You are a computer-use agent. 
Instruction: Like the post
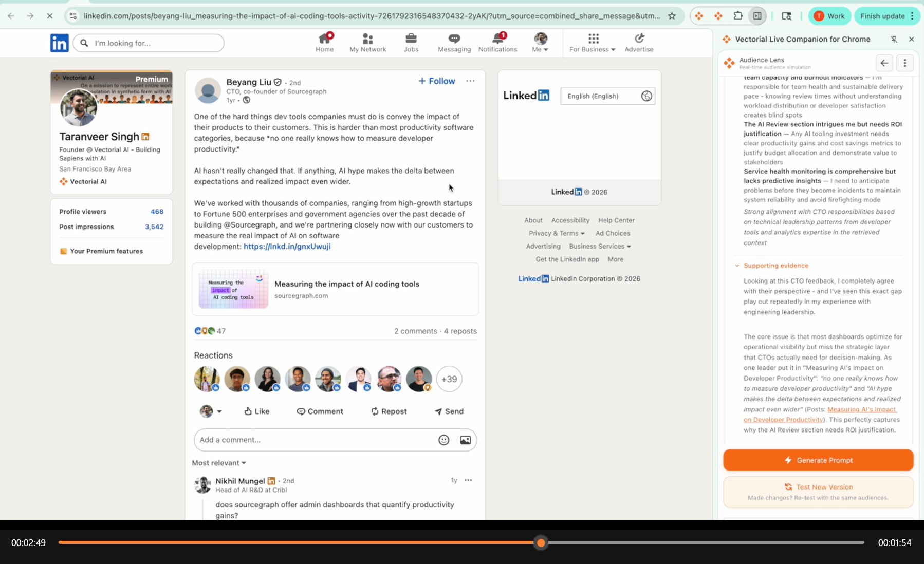[x=256, y=411]
